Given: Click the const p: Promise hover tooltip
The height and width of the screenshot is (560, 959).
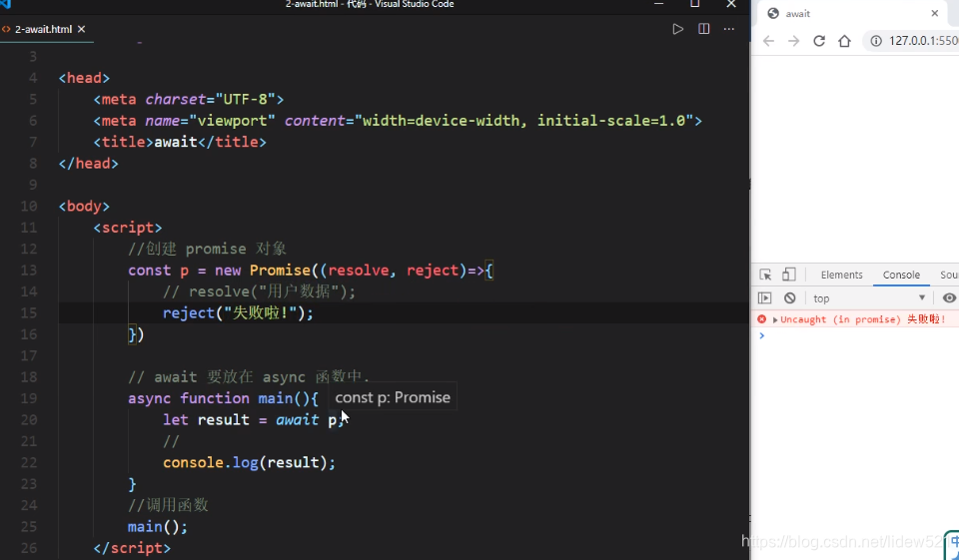Looking at the screenshot, I should pos(393,397).
